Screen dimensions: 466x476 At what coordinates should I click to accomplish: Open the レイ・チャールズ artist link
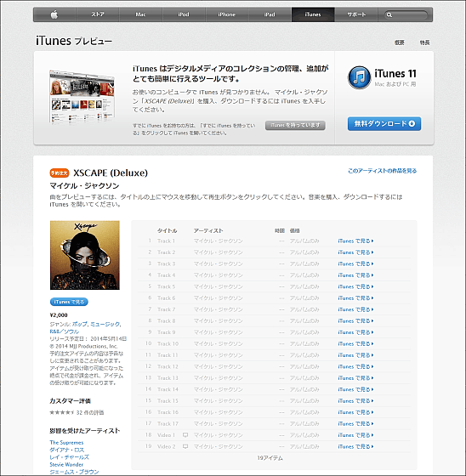point(69,457)
